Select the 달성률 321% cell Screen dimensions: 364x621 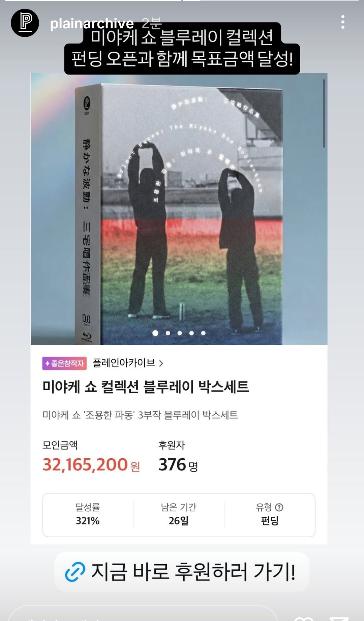pos(88,514)
